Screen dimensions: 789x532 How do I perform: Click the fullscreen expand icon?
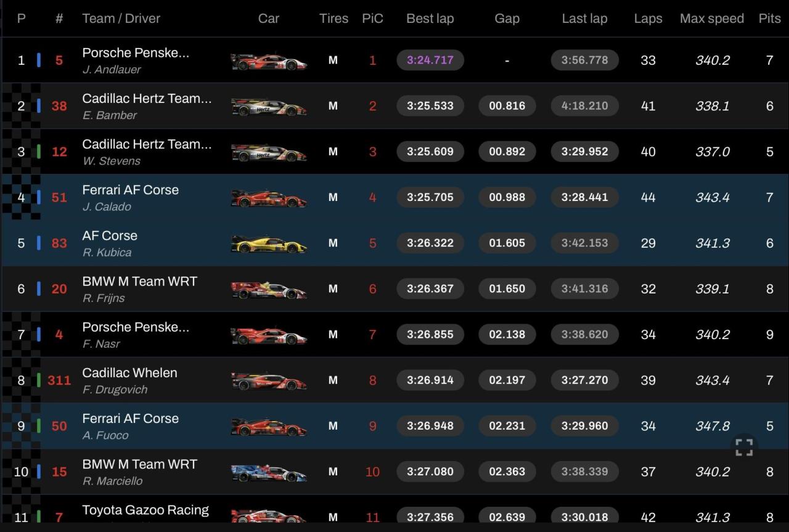pos(744,448)
